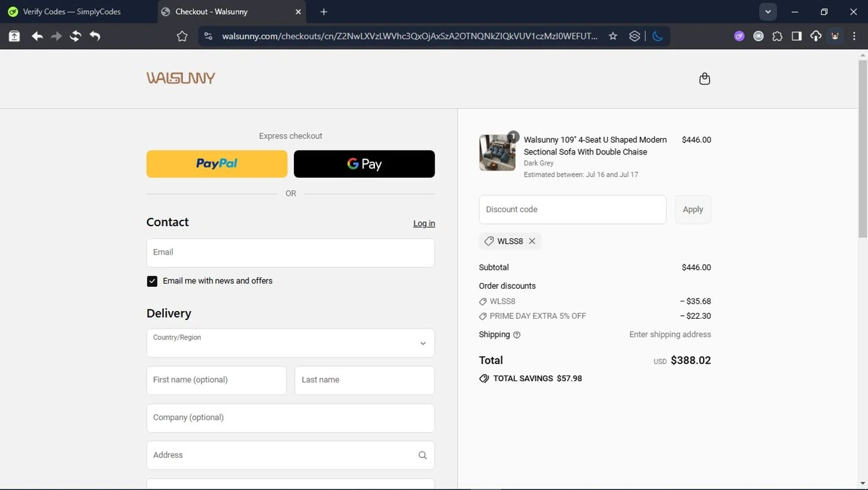Open the shopping bag cart icon

coord(704,79)
